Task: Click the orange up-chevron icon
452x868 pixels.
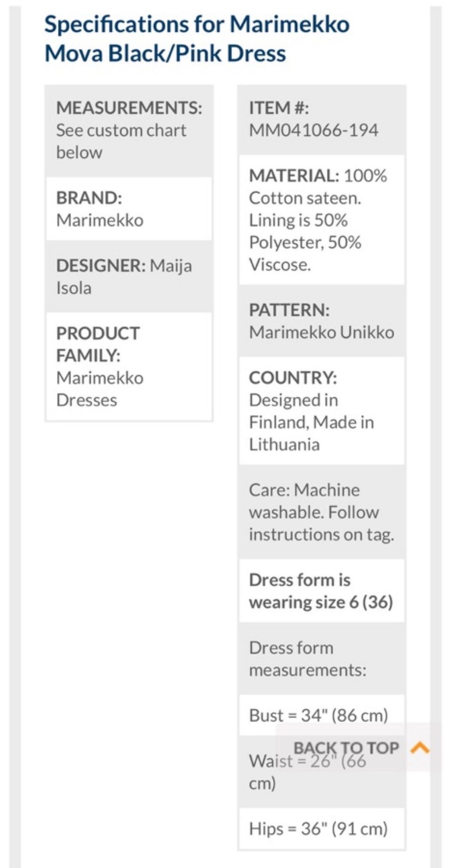Action: (x=420, y=747)
